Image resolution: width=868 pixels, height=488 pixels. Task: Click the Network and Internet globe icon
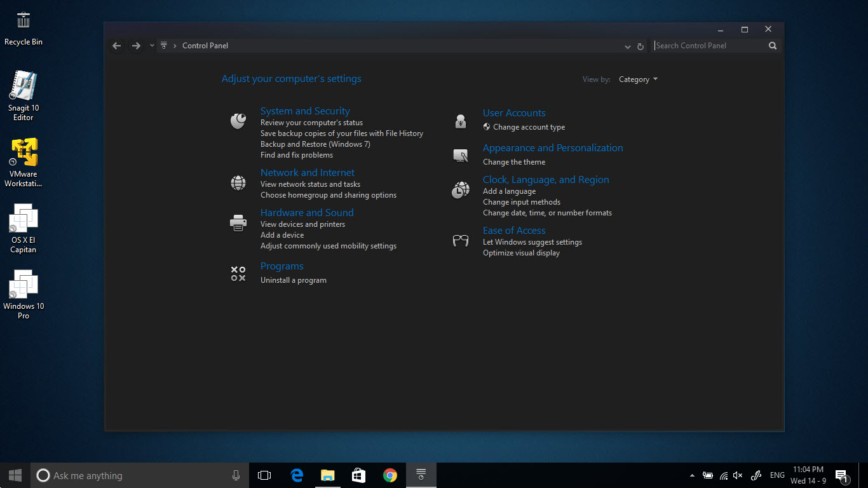tap(238, 182)
